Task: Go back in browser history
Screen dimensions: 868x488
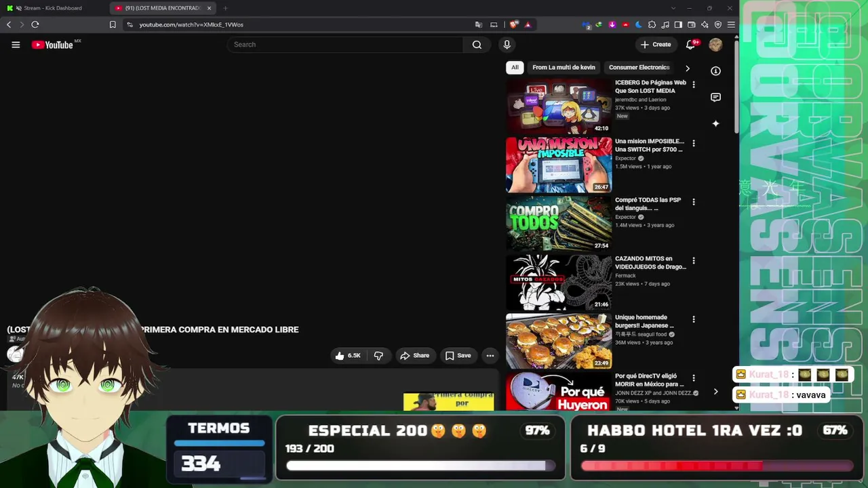Action: 9,24
